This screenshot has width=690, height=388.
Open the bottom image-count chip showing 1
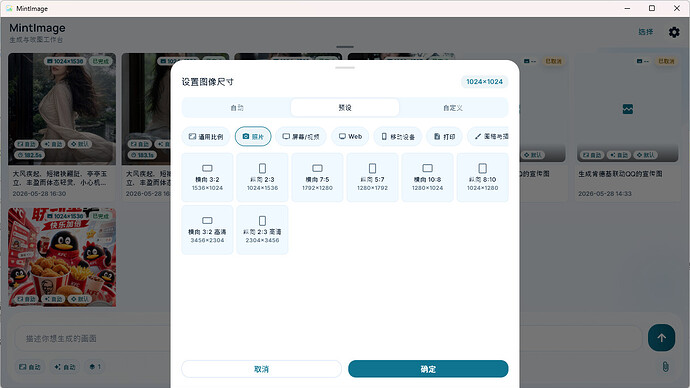95,367
